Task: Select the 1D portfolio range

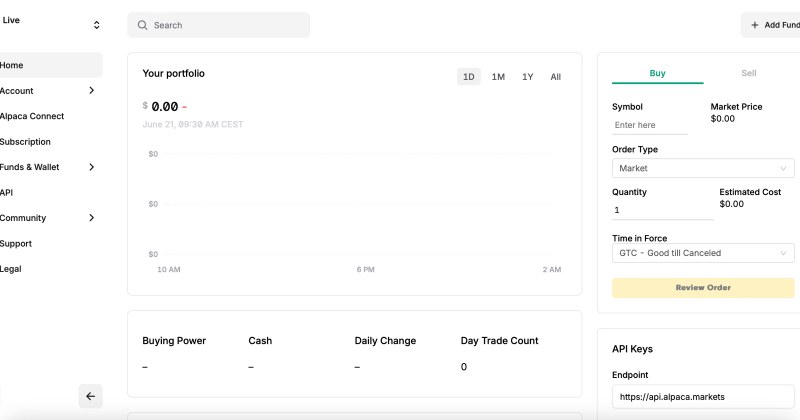Action: (x=468, y=77)
